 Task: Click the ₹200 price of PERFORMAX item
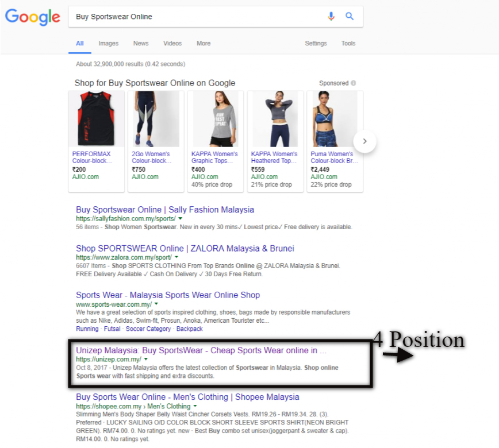click(79, 169)
